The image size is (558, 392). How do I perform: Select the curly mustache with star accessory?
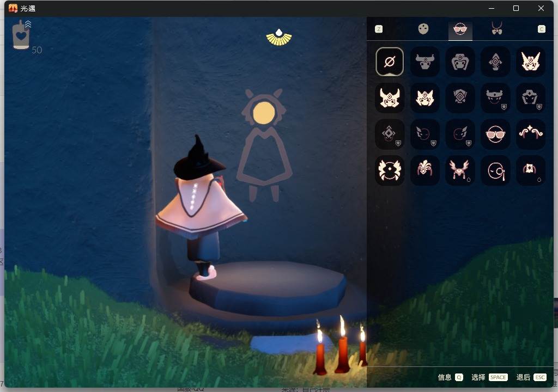[x=531, y=134]
